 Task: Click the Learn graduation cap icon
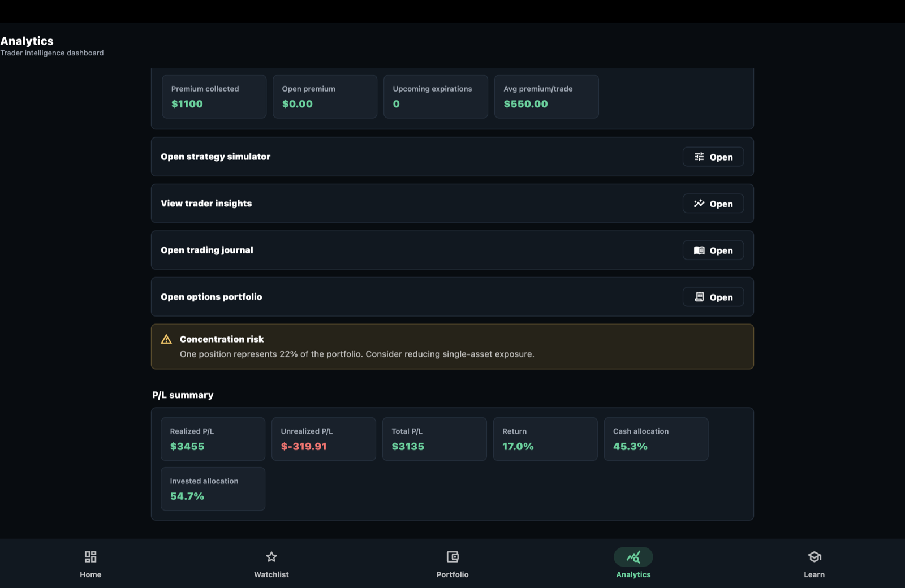pos(815,557)
